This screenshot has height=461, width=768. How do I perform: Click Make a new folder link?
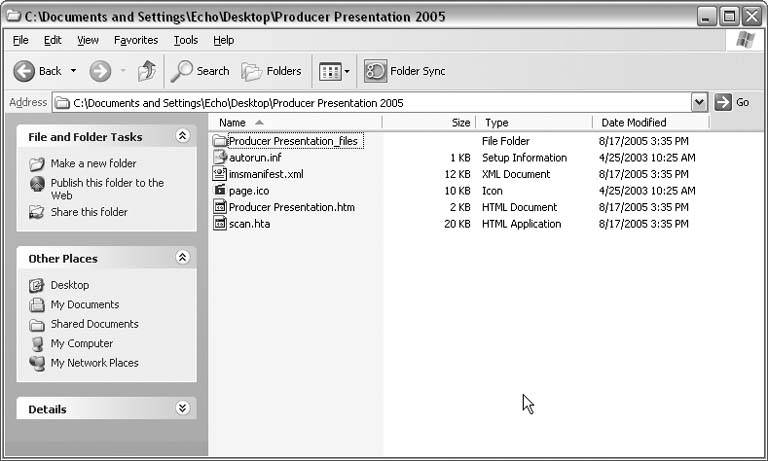(x=93, y=163)
